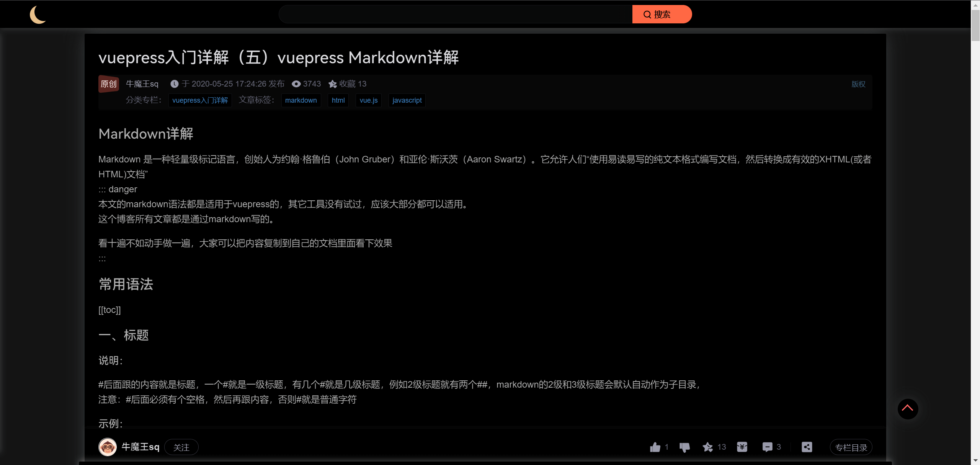This screenshot has height=465, width=980.
Task: Open the vuepress入门详解 column link
Action: [200, 100]
